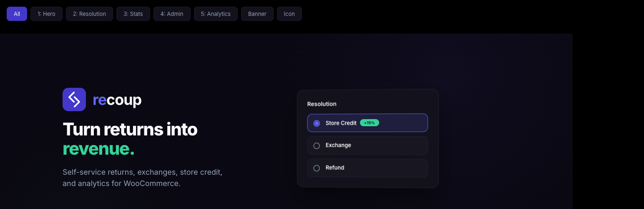Open the Banner tab
Viewport: 644px width, 209px height.
(257, 14)
